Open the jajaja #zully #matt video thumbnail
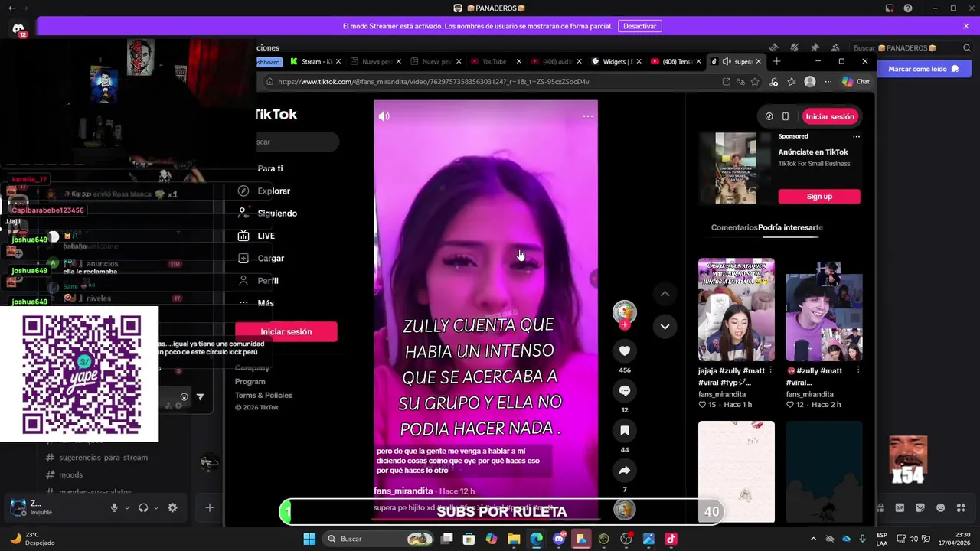980x551 pixels. (737, 310)
